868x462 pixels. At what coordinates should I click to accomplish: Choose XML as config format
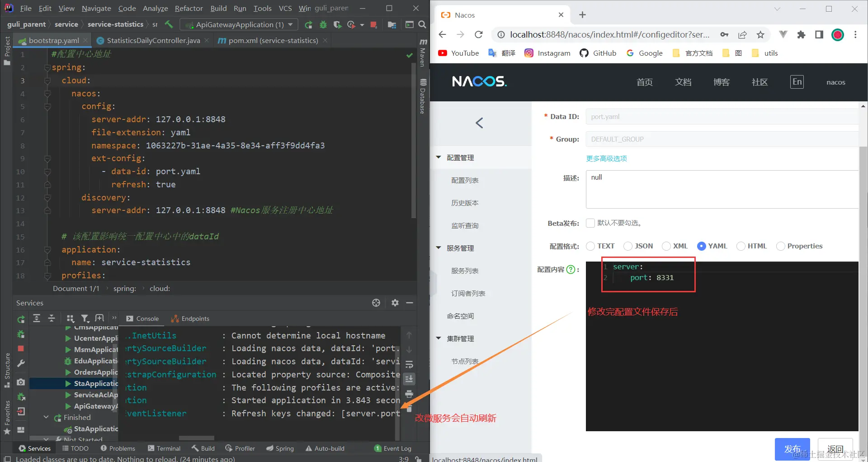coord(666,246)
